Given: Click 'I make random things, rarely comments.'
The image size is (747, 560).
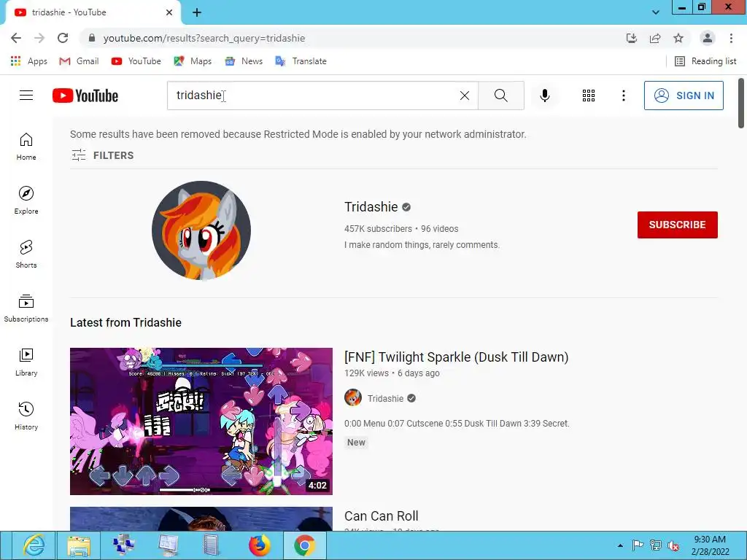Looking at the screenshot, I should [422, 245].
